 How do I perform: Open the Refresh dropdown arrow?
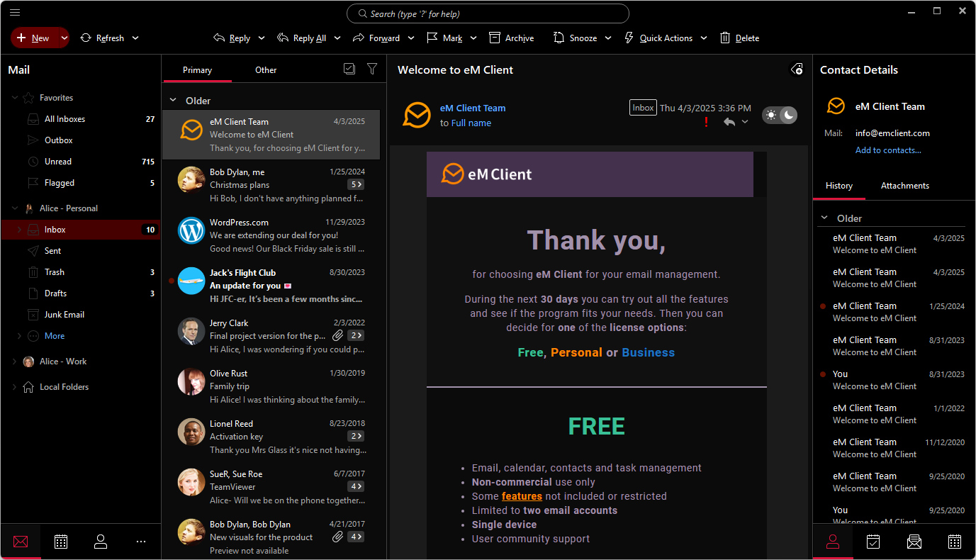[x=135, y=38]
